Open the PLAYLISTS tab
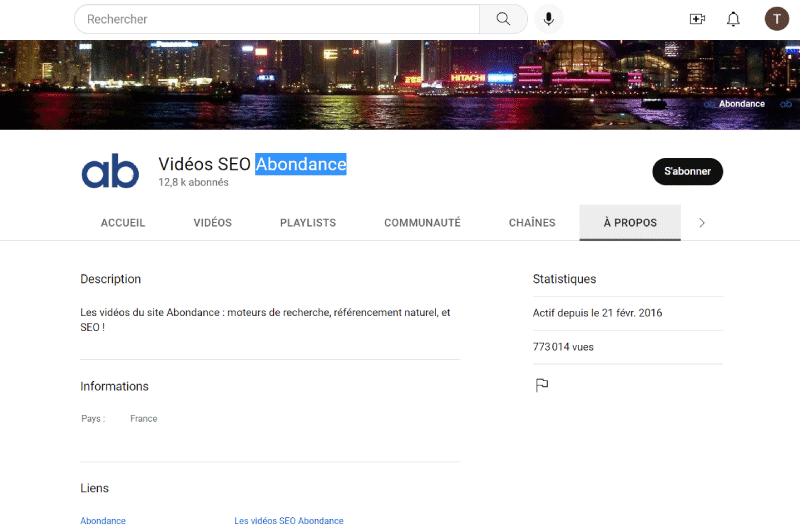Screen dimensions: 800x530 click(308, 223)
